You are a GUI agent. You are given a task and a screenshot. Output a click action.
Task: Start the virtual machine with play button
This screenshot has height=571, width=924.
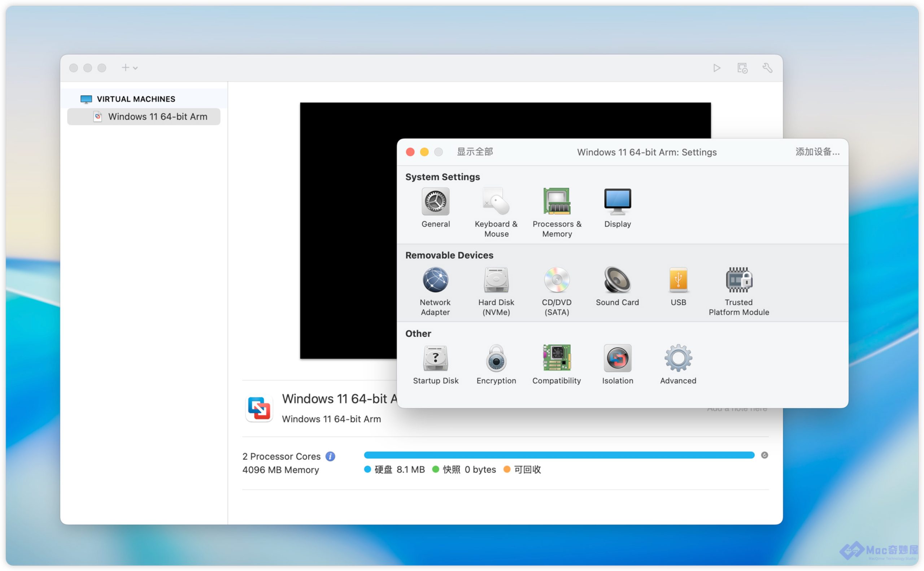716,68
